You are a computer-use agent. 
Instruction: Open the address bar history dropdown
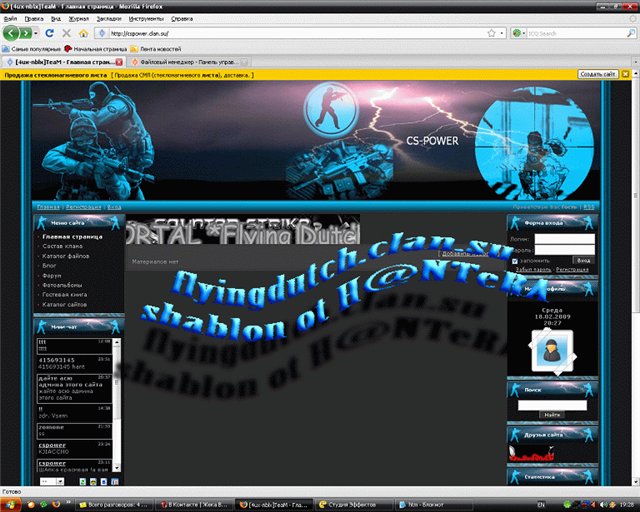502,33
